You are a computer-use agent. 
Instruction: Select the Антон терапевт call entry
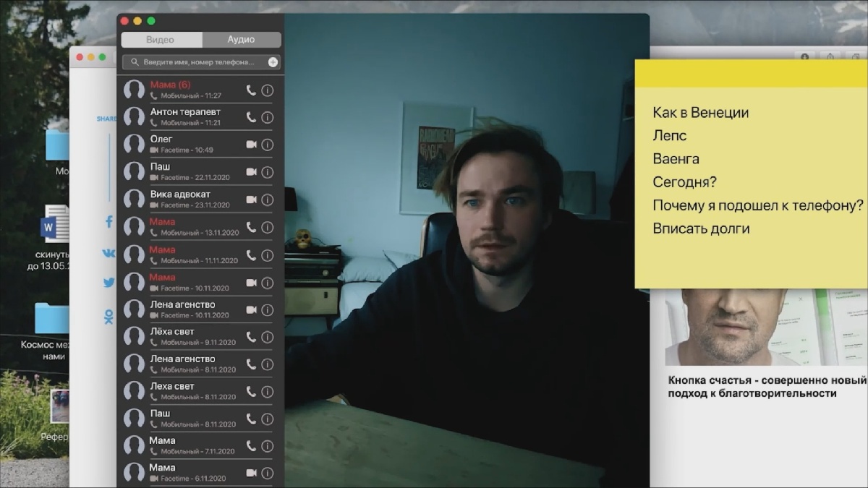point(200,117)
